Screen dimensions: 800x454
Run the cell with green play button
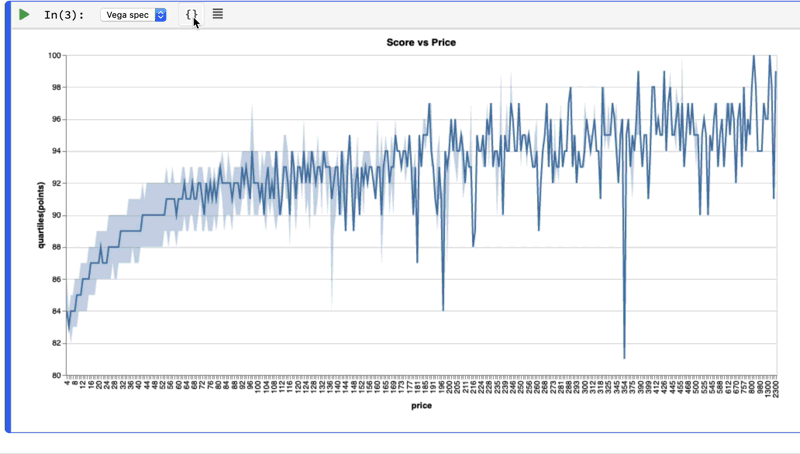24,15
